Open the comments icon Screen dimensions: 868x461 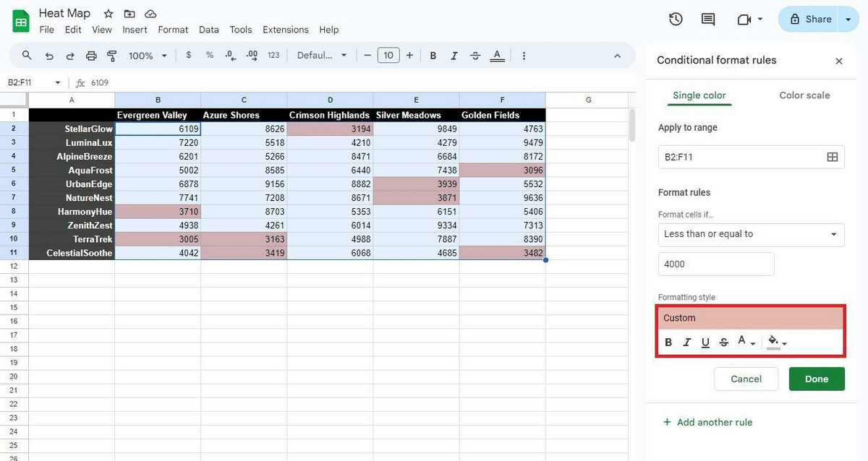click(708, 20)
